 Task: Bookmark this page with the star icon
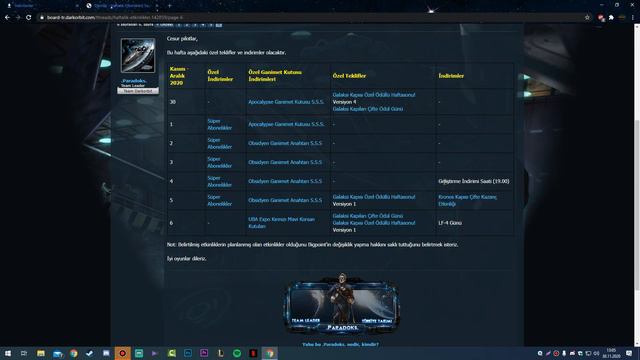(587, 18)
